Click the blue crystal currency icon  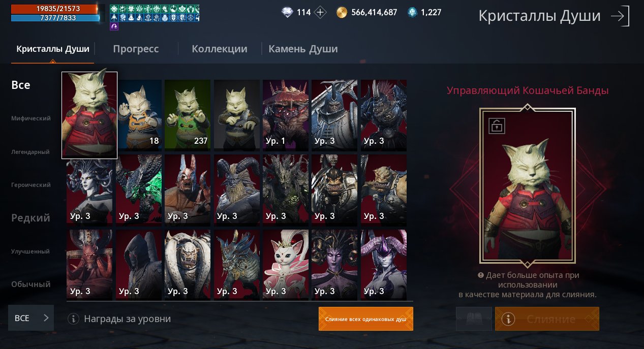[412, 12]
